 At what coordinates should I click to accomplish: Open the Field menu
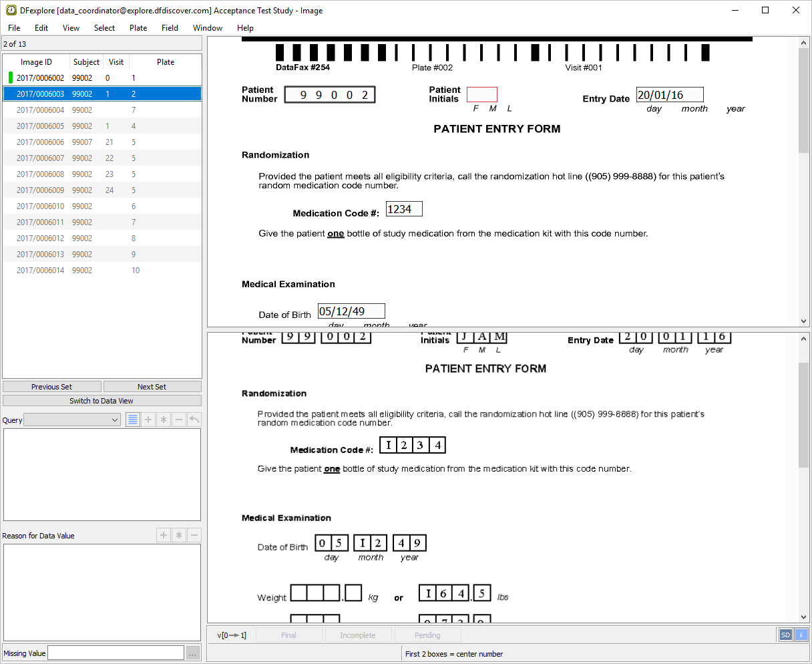tap(170, 28)
